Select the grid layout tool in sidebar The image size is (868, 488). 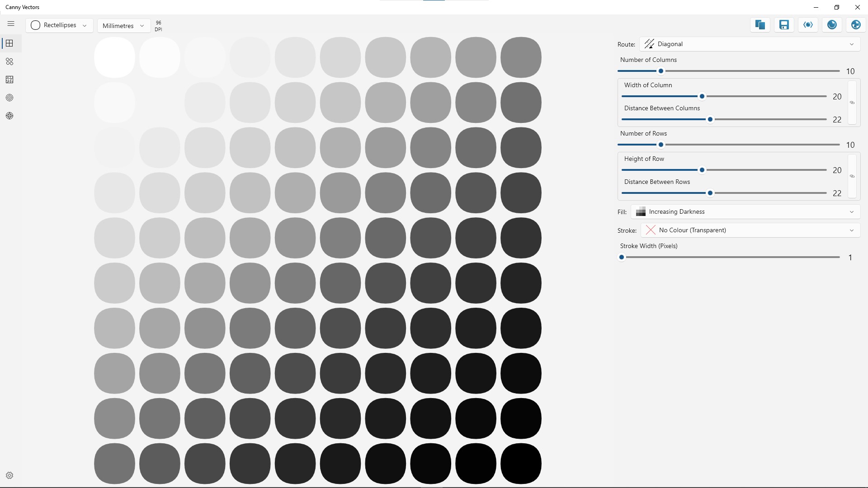(9, 43)
